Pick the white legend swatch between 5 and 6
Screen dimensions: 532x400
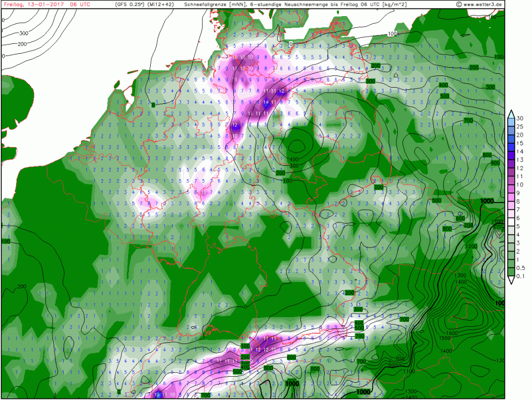point(510,222)
